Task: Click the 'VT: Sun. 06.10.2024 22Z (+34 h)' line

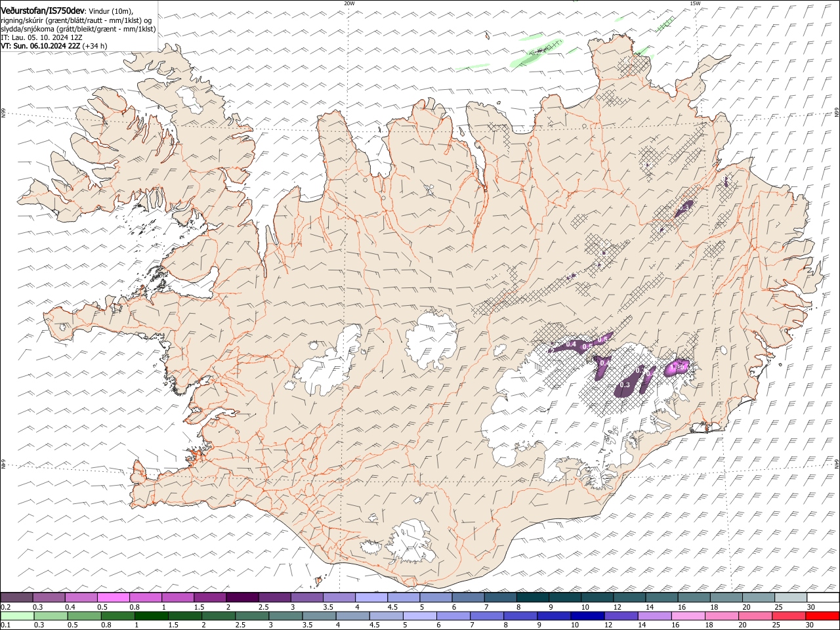Action: point(54,46)
